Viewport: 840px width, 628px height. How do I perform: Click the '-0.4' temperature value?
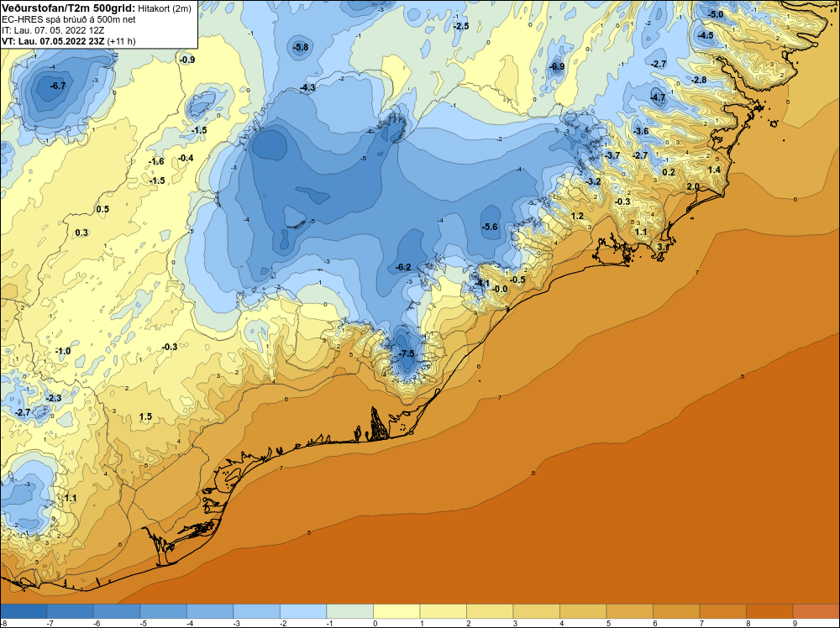point(186,158)
